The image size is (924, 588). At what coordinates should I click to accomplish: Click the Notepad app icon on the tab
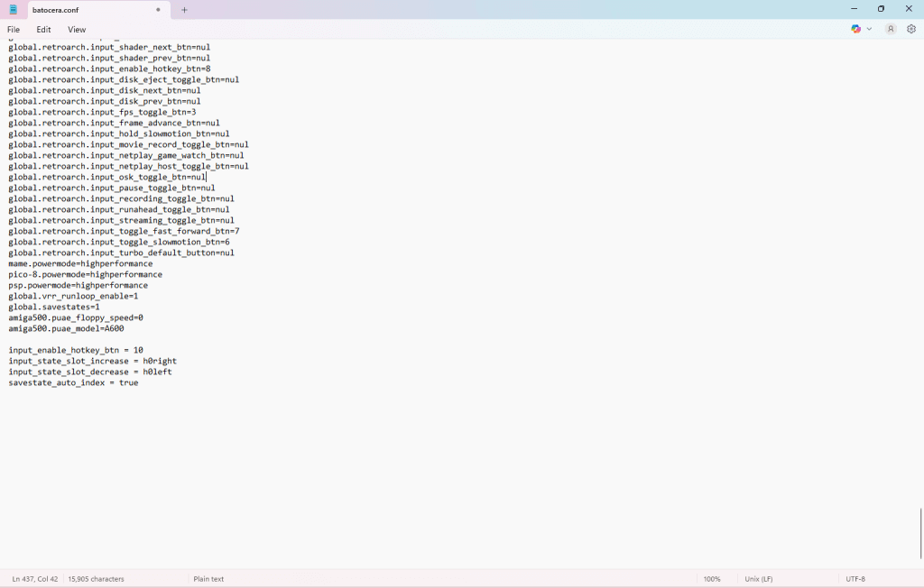click(x=13, y=10)
